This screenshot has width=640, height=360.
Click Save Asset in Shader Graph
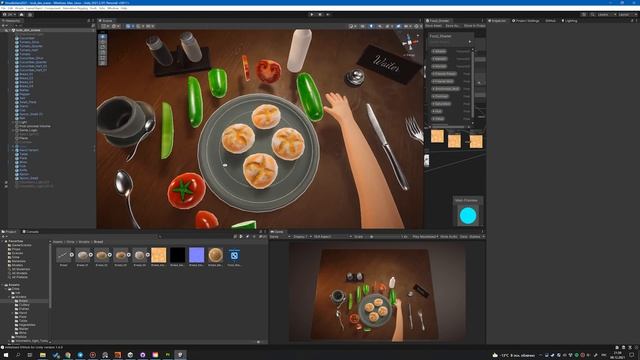tap(433, 26)
